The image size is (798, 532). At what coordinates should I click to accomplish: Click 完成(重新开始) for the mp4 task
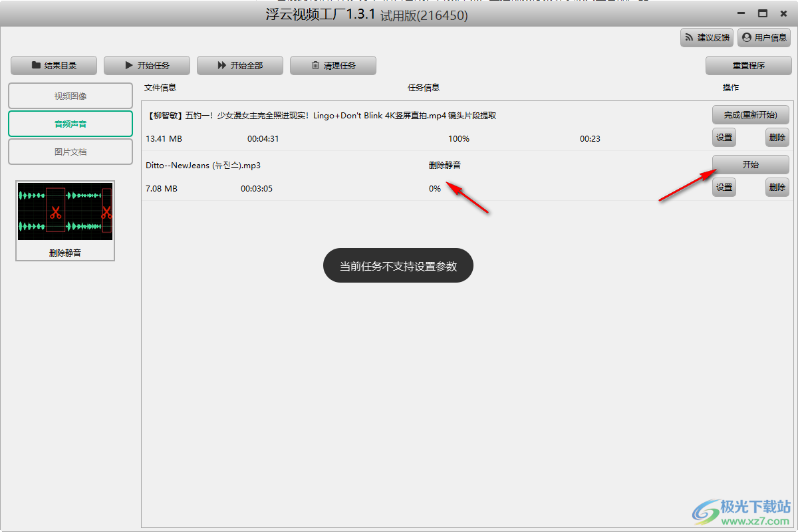pos(750,115)
